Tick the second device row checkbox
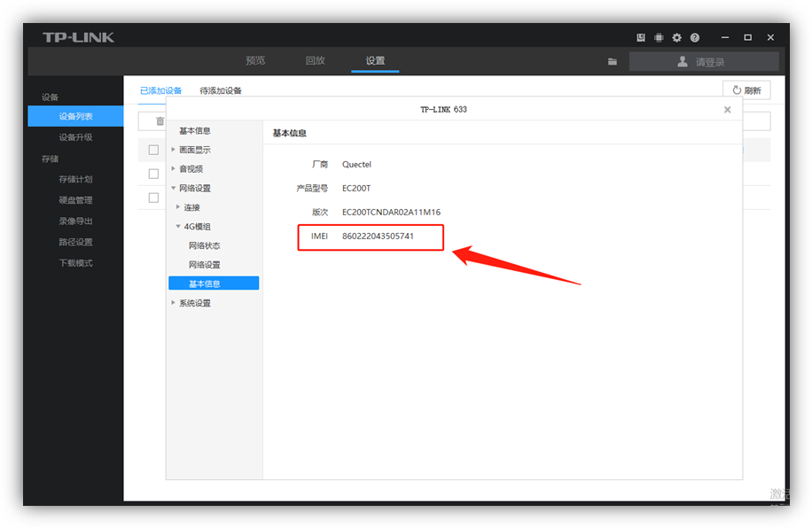 [154, 174]
